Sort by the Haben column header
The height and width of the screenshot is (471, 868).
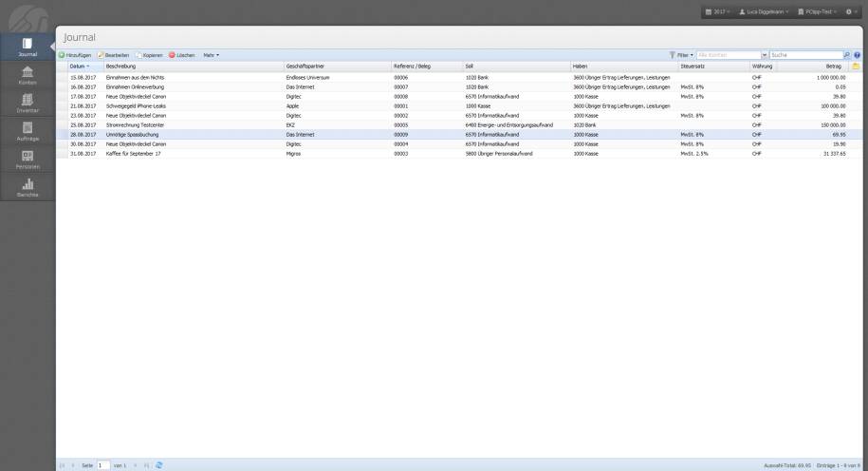pos(624,66)
